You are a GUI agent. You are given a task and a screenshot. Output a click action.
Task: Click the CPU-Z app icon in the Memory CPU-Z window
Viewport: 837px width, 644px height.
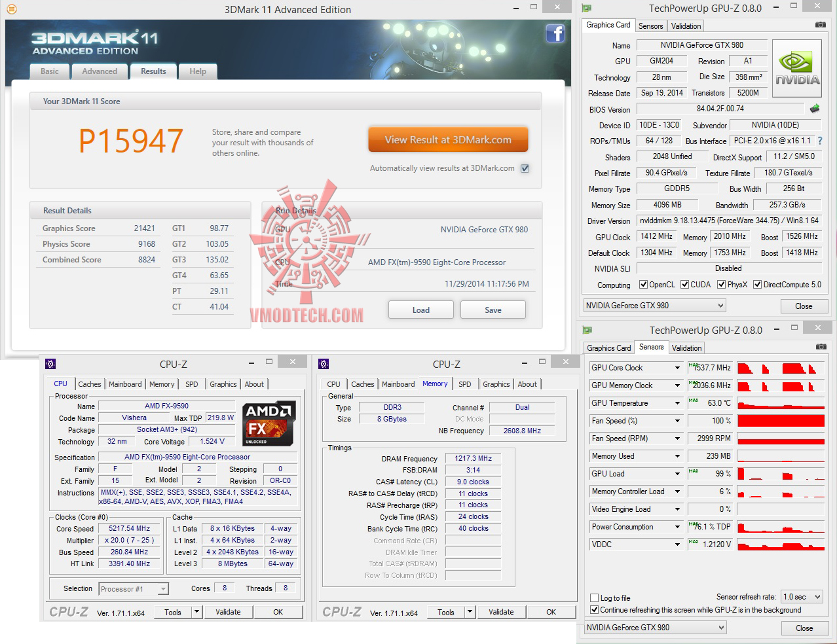click(x=324, y=364)
